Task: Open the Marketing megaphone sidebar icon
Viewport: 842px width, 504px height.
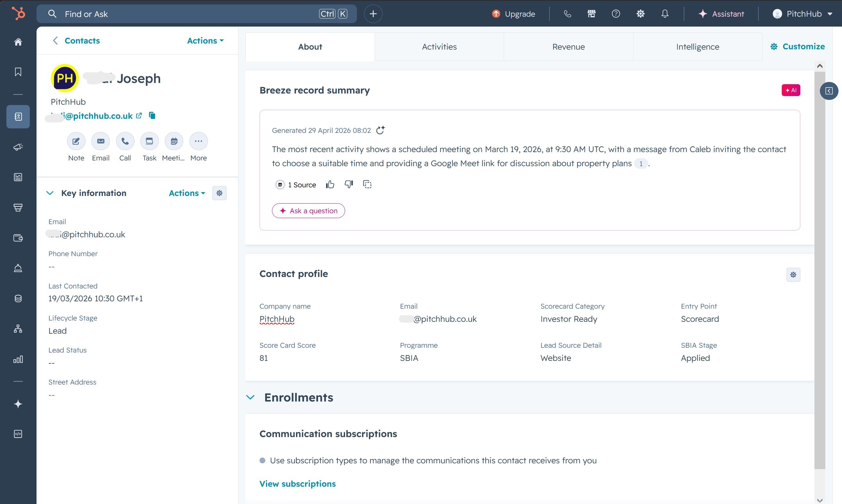Action: coord(18,147)
